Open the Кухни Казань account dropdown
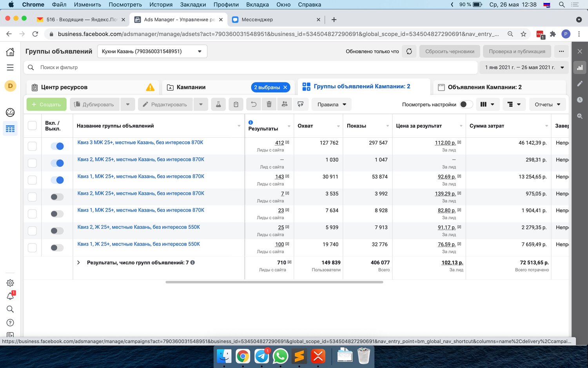The width and height of the screenshot is (588, 368). pyautogui.click(x=152, y=51)
